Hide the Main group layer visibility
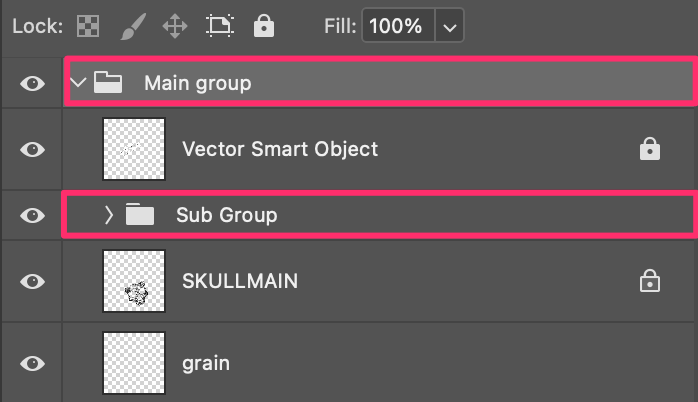Viewport: 698px width, 402px height. pos(32,83)
